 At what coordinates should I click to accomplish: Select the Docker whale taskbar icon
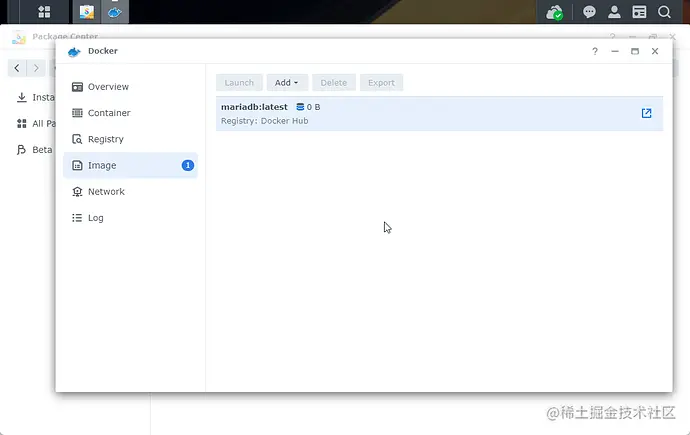[x=115, y=12]
